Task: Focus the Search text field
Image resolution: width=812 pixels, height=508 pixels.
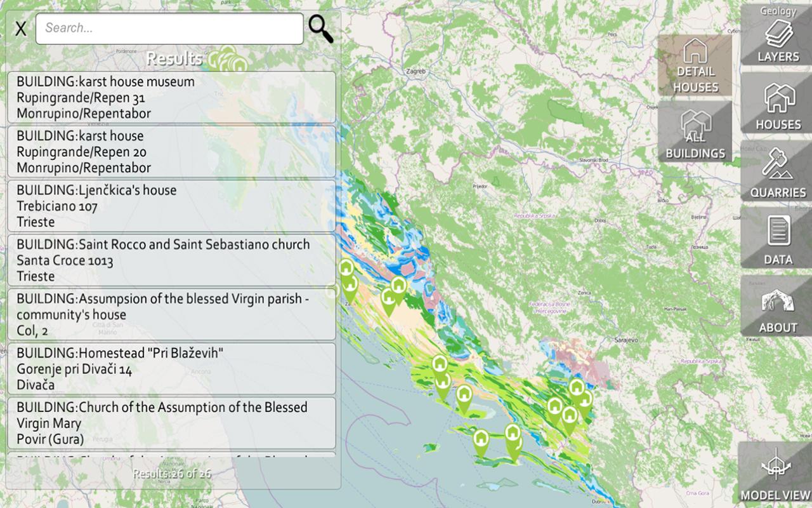Action: tap(169, 29)
